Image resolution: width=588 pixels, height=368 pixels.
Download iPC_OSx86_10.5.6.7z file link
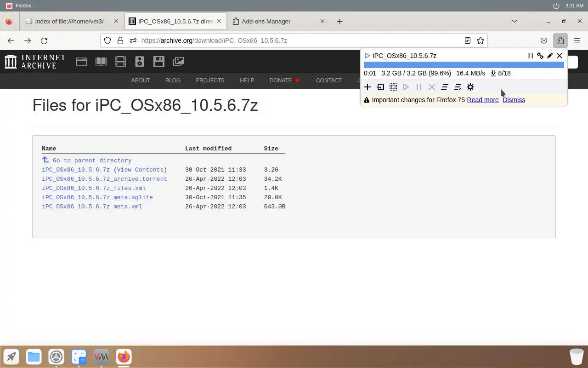tap(76, 170)
